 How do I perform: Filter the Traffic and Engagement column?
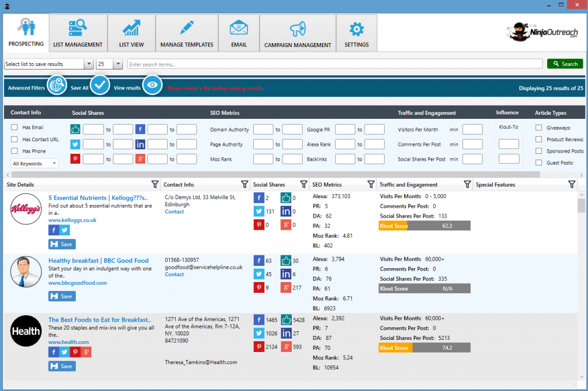[467, 184]
